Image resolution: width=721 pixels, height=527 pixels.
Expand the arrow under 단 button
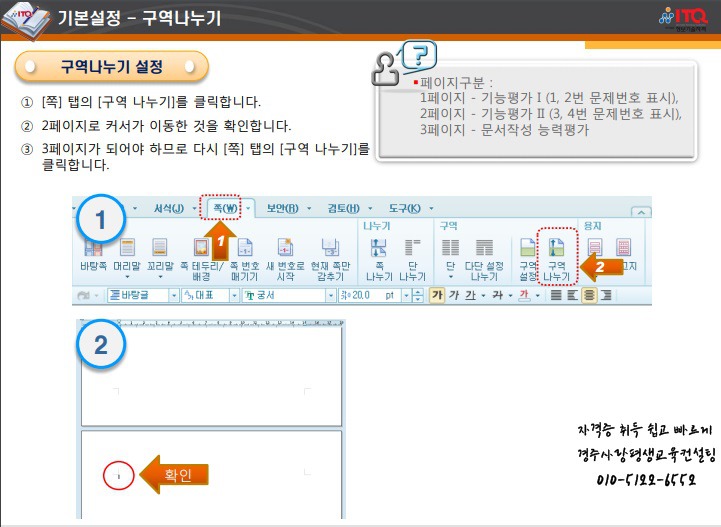pyautogui.click(x=451, y=277)
